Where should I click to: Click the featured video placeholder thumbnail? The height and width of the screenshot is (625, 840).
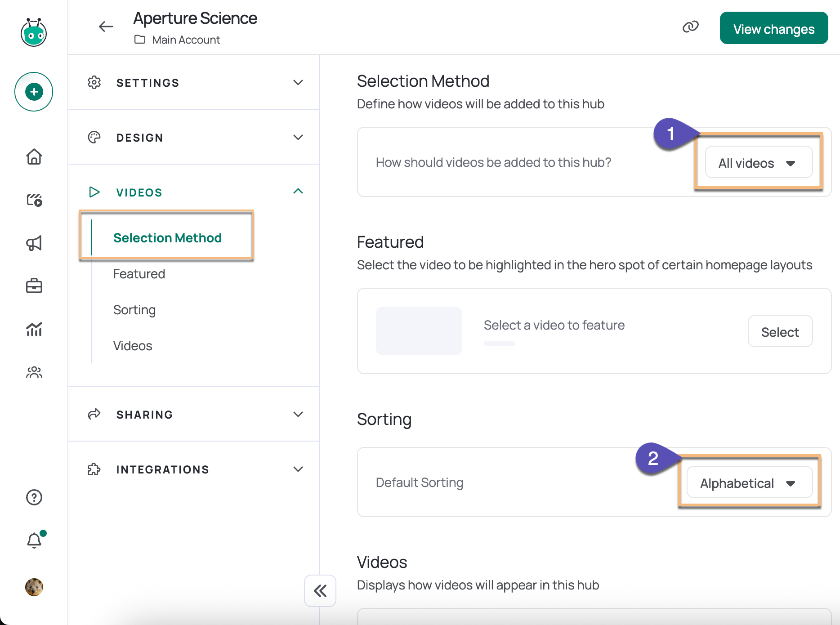click(x=419, y=331)
